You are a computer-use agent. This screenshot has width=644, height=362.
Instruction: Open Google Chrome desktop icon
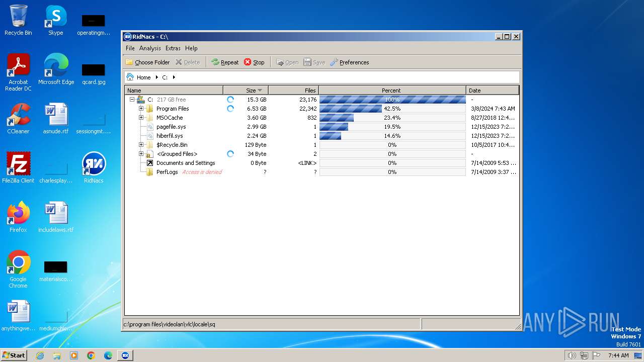tap(18, 269)
